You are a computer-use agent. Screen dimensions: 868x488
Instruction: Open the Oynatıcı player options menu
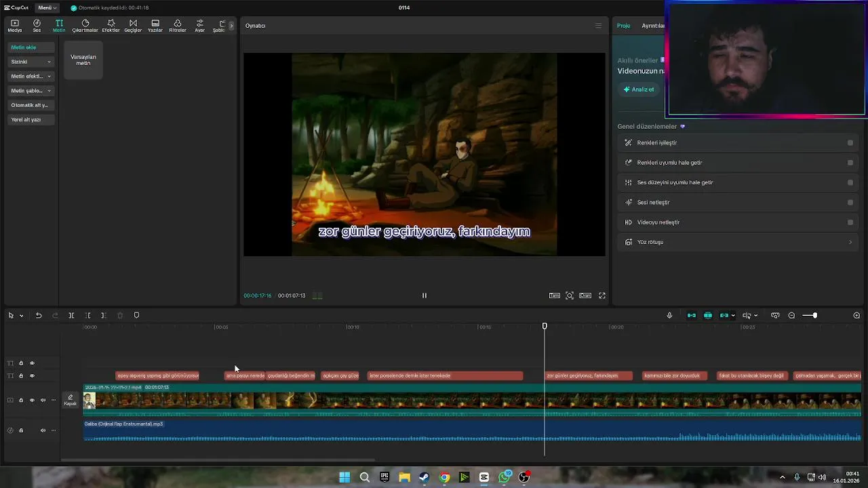(598, 26)
